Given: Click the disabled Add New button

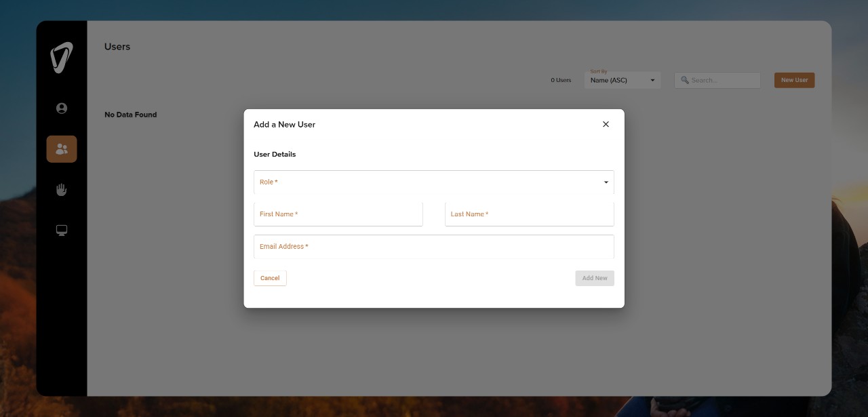Looking at the screenshot, I should (594, 278).
